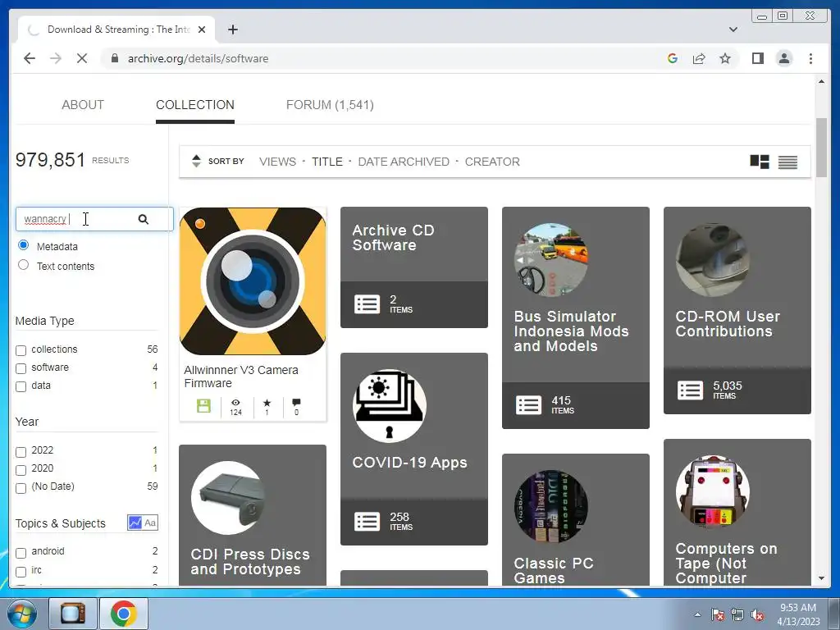The height and width of the screenshot is (630, 840).
Task: Open the ABOUT tab
Action: click(83, 104)
